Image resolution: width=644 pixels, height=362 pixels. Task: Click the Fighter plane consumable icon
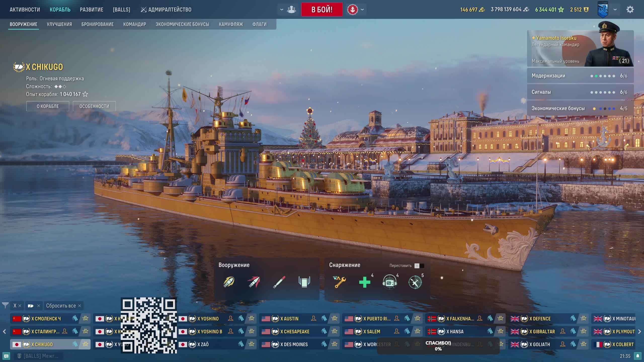(415, 282)
